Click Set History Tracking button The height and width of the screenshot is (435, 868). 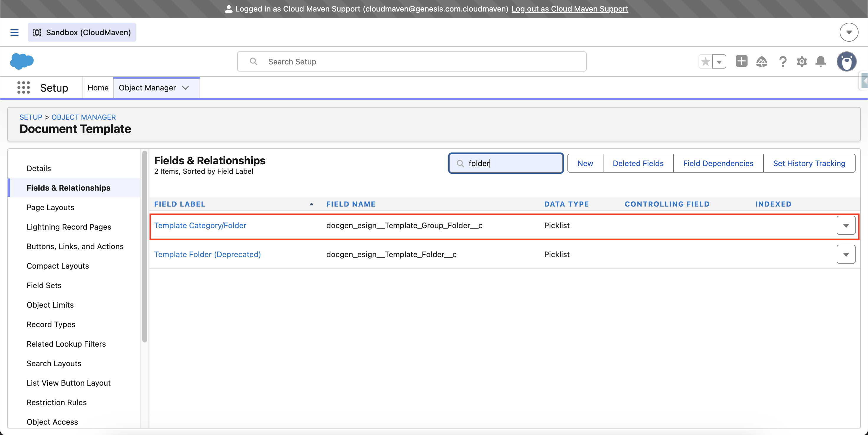[x=809, y=163]
